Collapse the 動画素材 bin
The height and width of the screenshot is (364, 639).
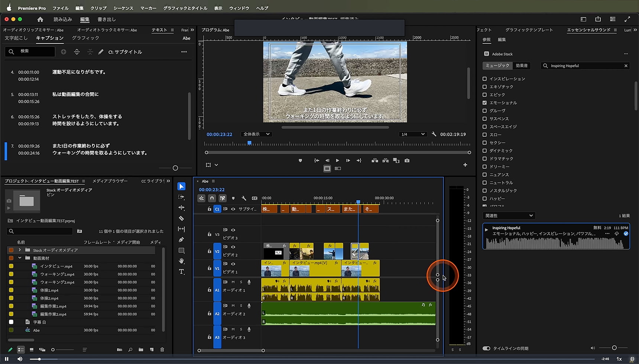point(19,258)
